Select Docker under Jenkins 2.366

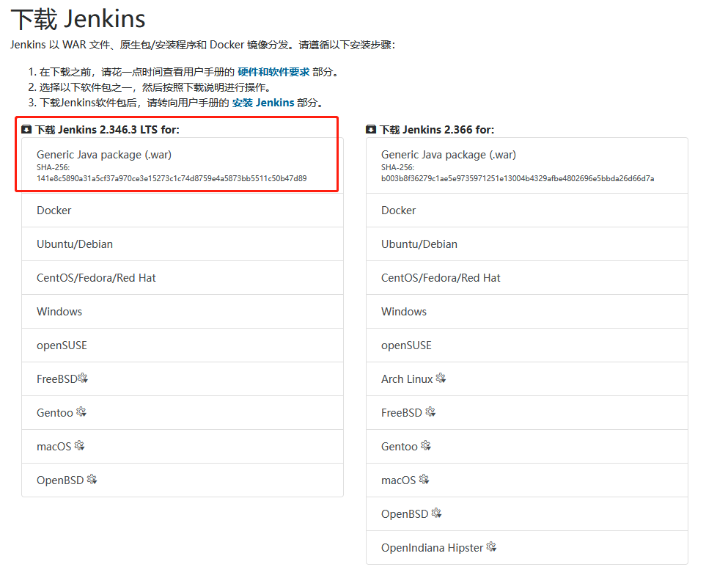[x=527, y=211]
